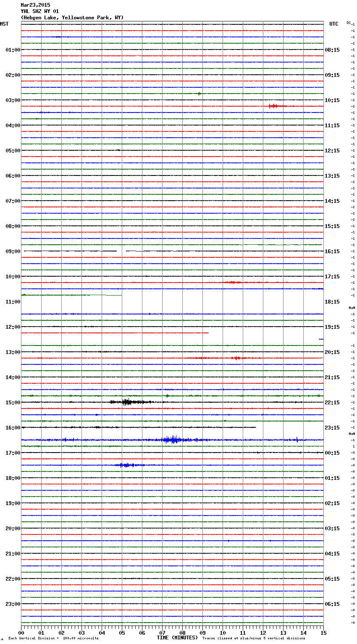Click the end of the short red trace below 12:00

tap(208, 333)
